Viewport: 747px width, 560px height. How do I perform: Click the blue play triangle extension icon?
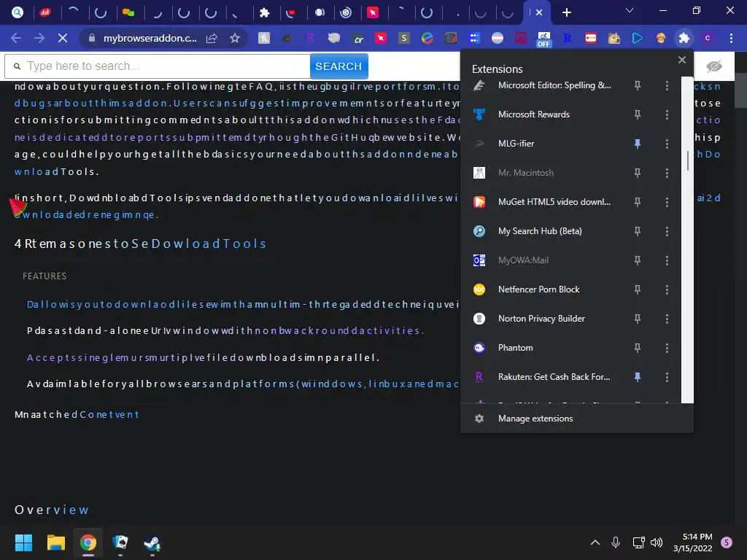(x=638, y=38)
